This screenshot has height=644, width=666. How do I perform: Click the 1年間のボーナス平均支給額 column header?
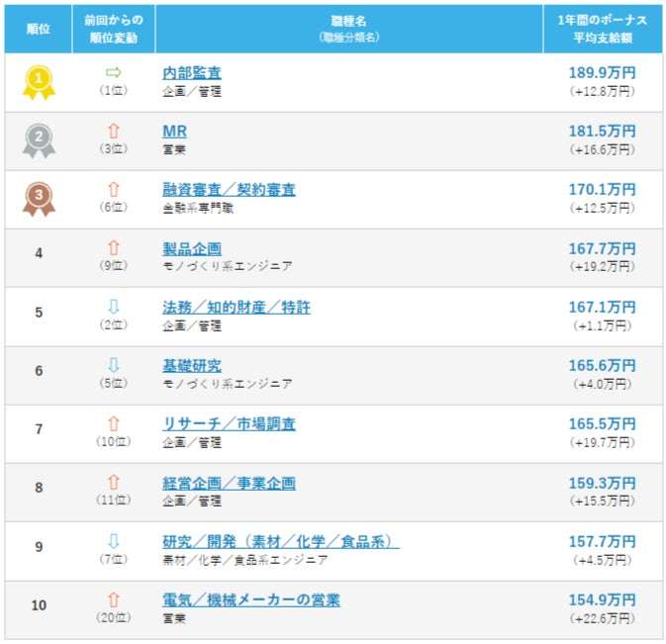(603, 29)
